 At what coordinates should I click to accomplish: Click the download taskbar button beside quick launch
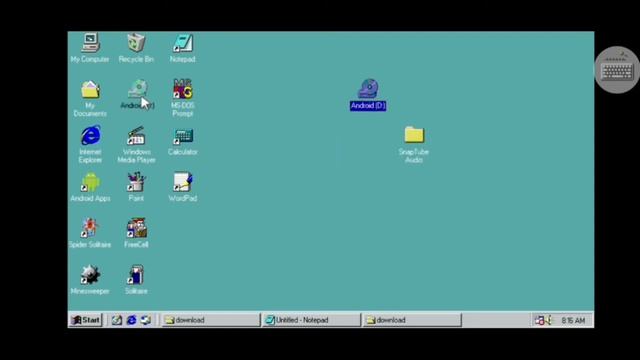[211, 320]
